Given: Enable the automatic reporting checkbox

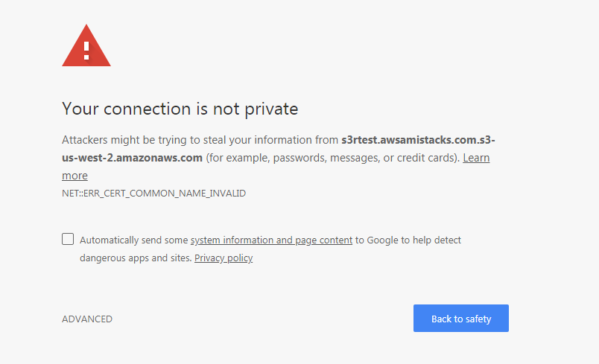Looking at the screenshot, I should tap(68, 239).
